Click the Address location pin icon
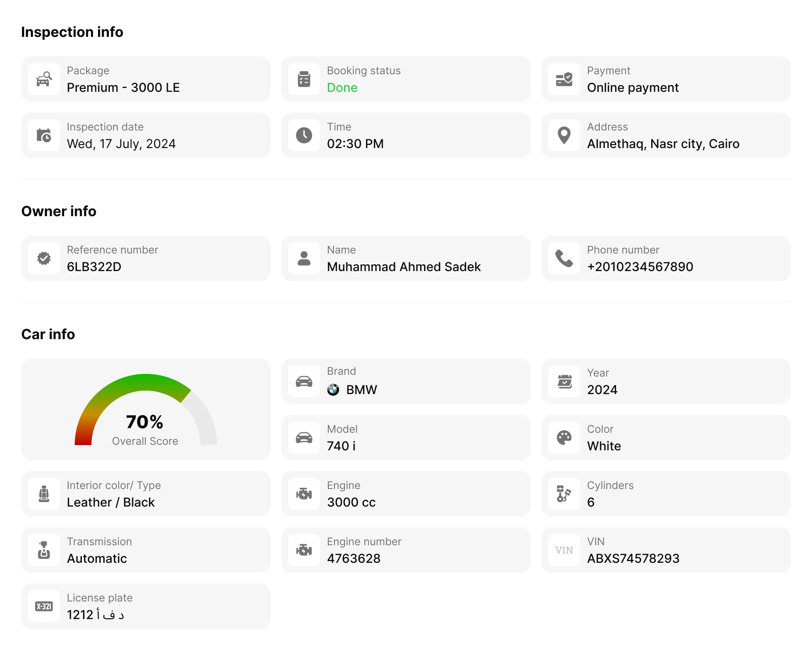The image size is (812, 652). click(564, 135)
